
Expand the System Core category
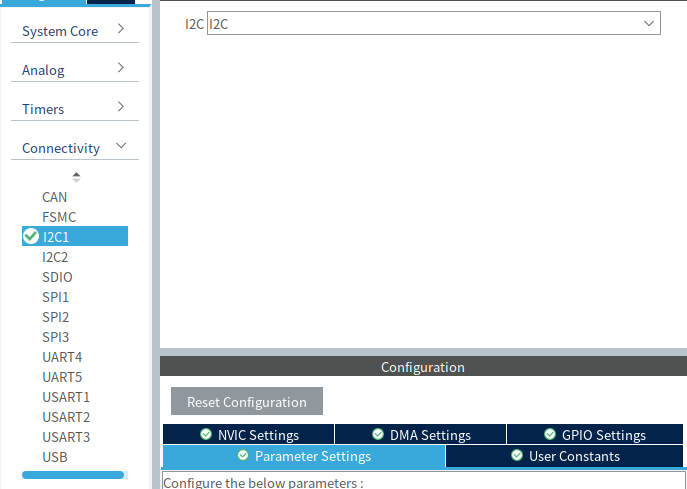coord(75,31)
